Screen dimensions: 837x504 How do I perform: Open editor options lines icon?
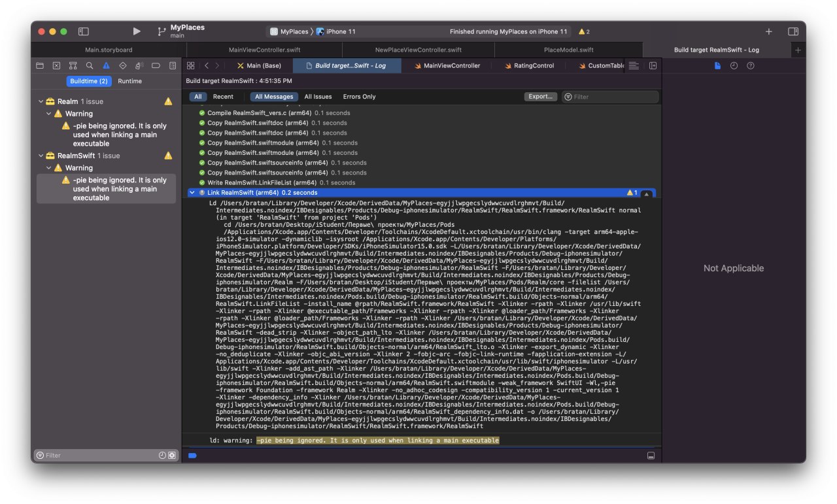click(x=634, y=65)
